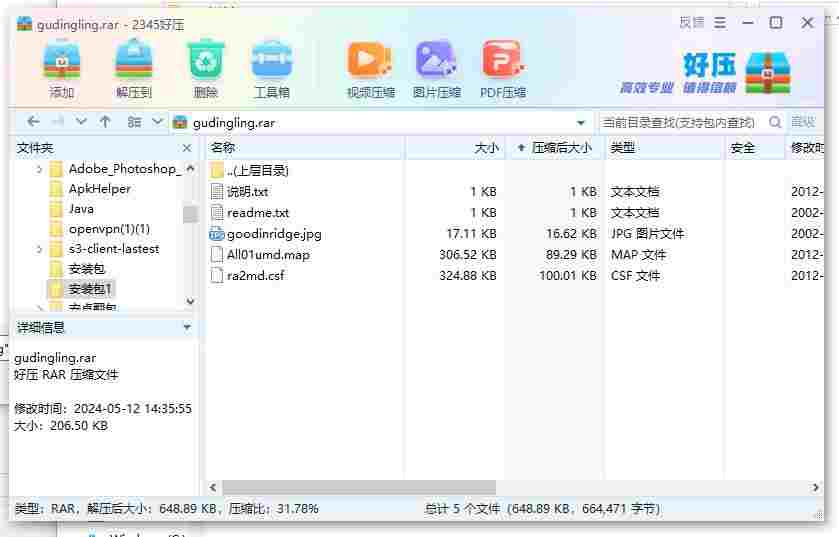Open the 工具箱 toolbox icon

click(272, 60)
